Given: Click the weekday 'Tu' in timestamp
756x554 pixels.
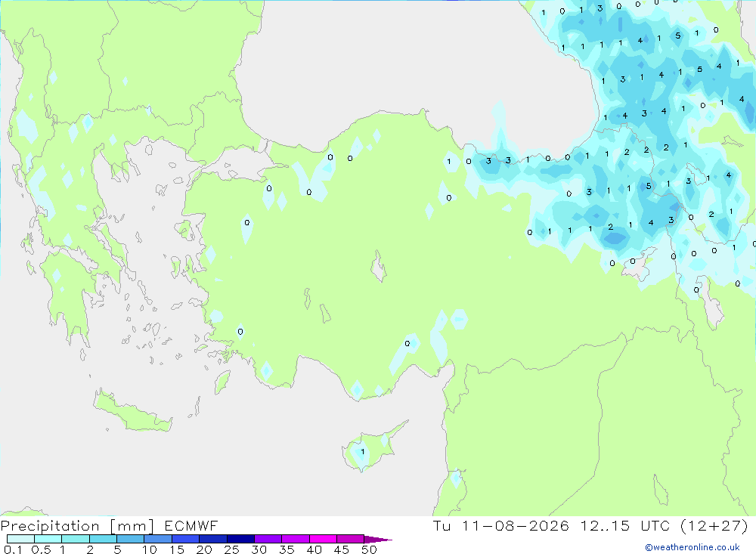Looking at the screenshot, I should pos(442,525).
